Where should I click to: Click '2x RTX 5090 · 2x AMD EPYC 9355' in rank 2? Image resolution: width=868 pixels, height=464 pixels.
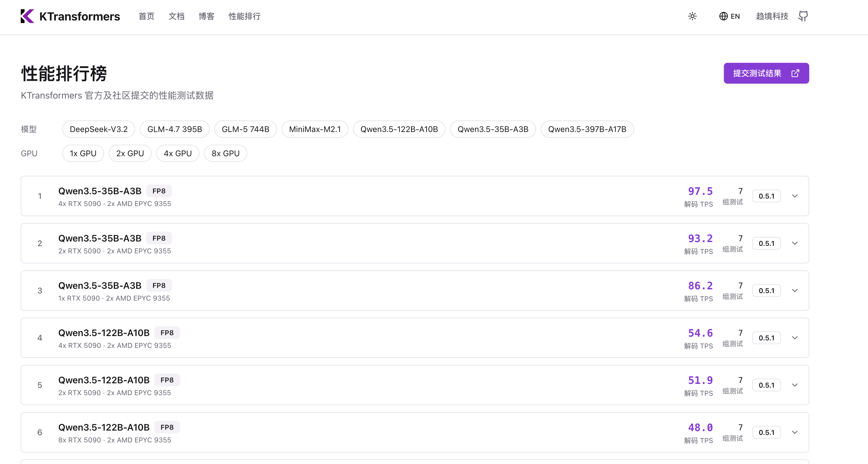115,251
